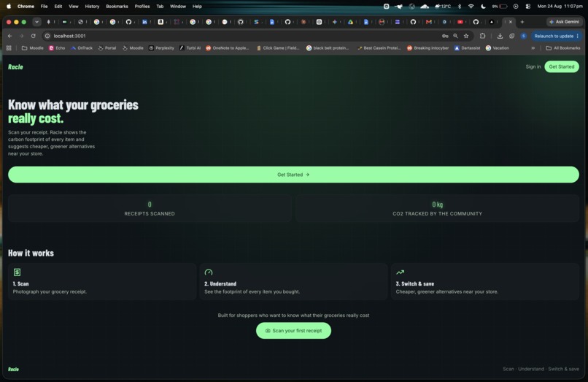
Task: Open Control Center in the menu bar
Action: pyautogui.click(x=528, y=7)
